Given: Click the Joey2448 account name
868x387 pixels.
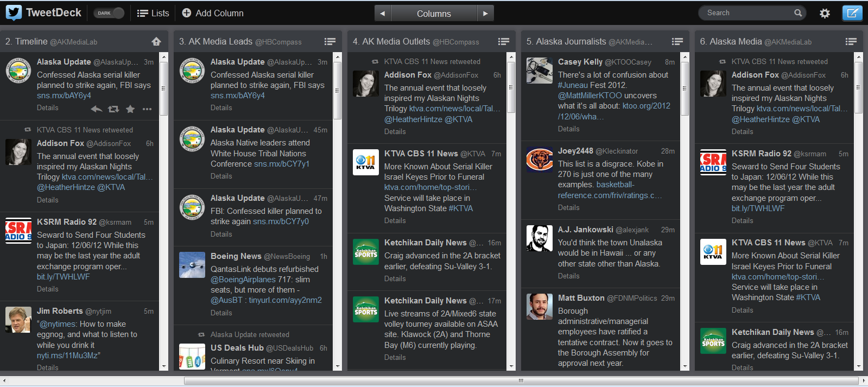Looking at the screenshot, I should click(x=575, y=151).
